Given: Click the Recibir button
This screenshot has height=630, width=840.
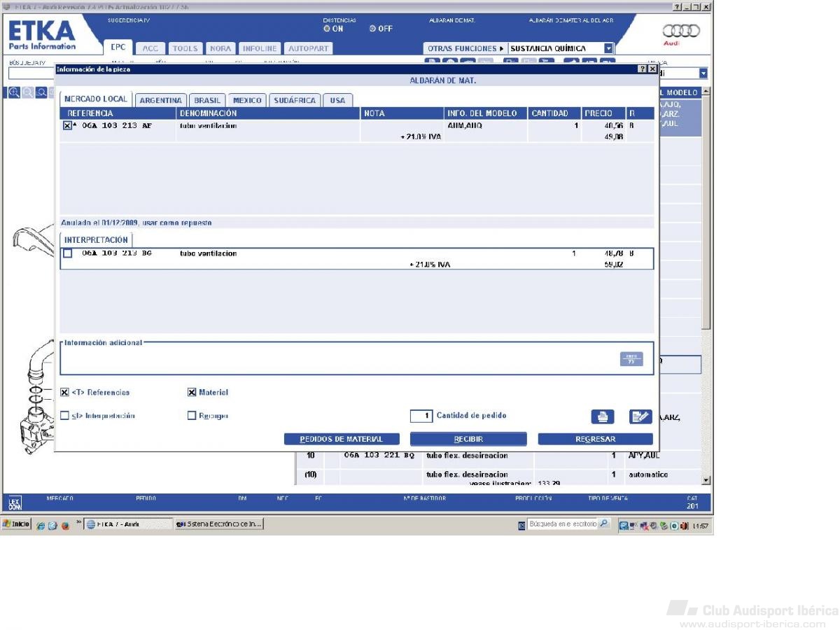Looking at the screenshot, I should pyautogui.click(x=468, y=439).
